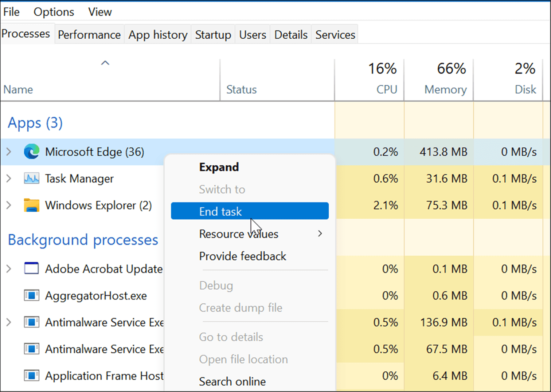551x392 pixels.
Task: Click Provide feedback in the context menu
Action: 243,256
